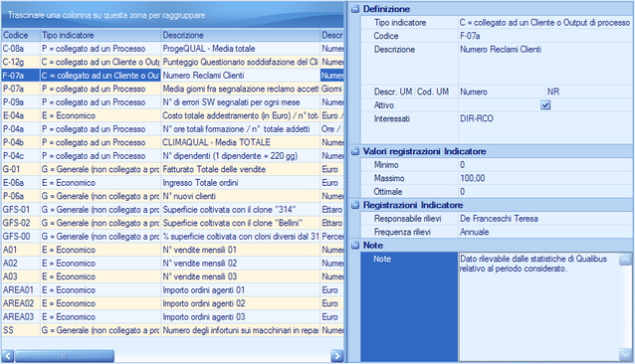Collapse the Registrazioni Indicatore section
This screenshot has height=364, width=635.
pos(355,205)
